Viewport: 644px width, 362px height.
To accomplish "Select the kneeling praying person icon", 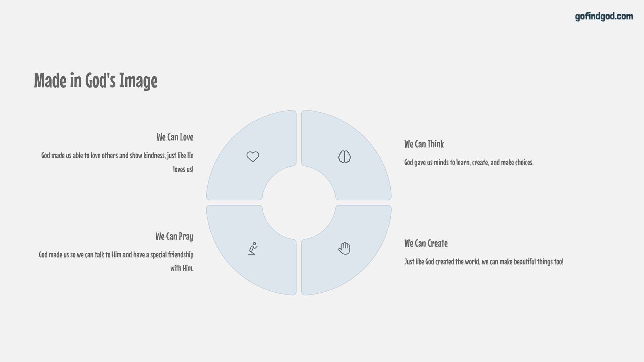I will (253, 248).
